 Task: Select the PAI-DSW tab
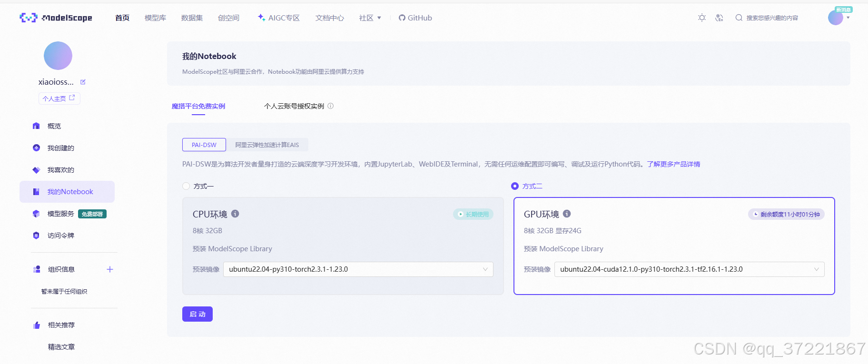pyautogui.click(x=204, y=145)
